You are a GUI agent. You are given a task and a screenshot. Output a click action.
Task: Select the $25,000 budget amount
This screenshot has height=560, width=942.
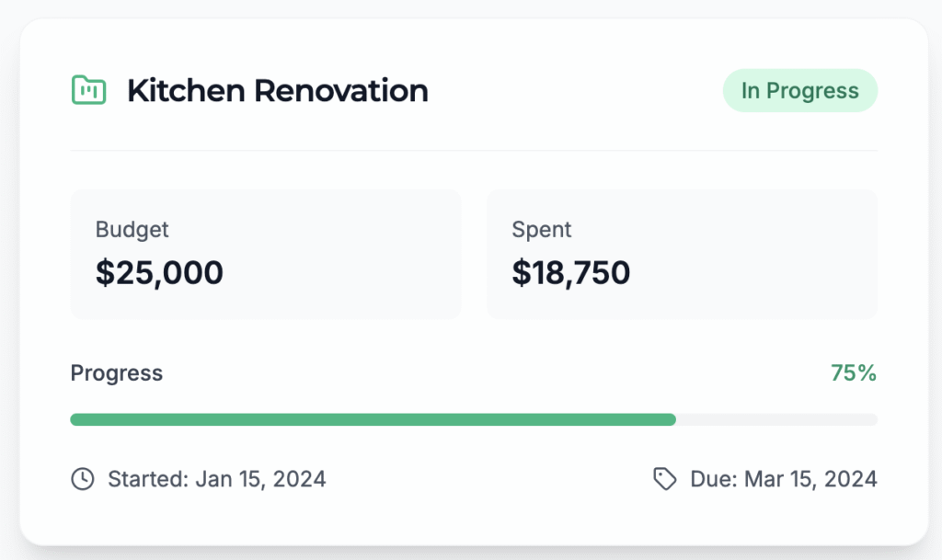pyautogui.click(x=159, y=272)
